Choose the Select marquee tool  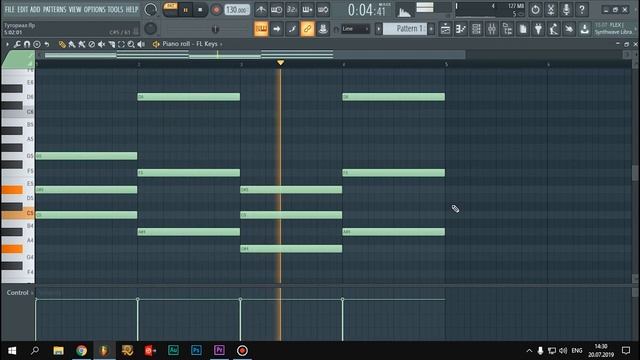pyautogui.click(x=121, y=44)
